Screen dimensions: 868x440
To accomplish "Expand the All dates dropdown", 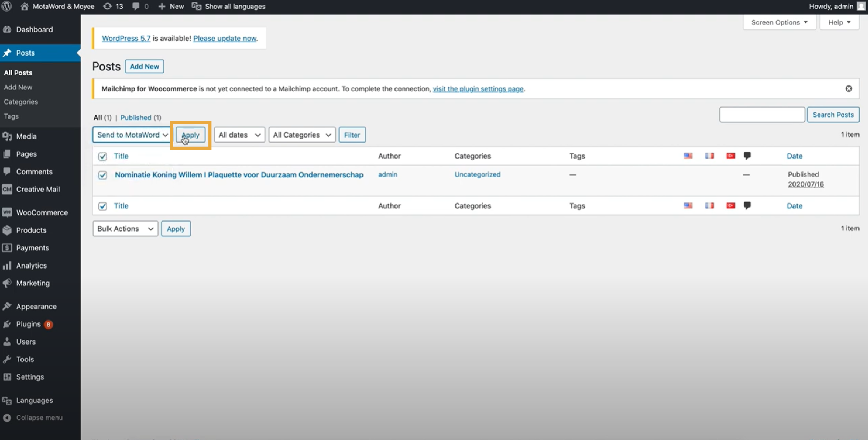I will [x=239, y=135].
